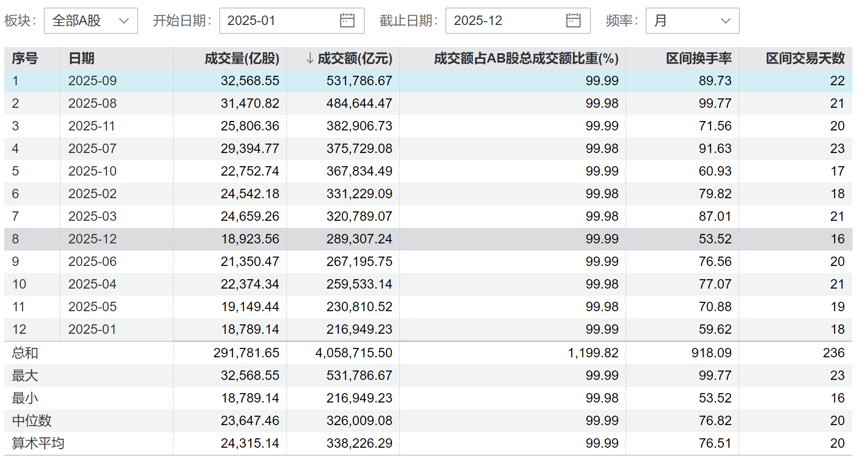Sort by 区间换手率 column header

point(698,58)
